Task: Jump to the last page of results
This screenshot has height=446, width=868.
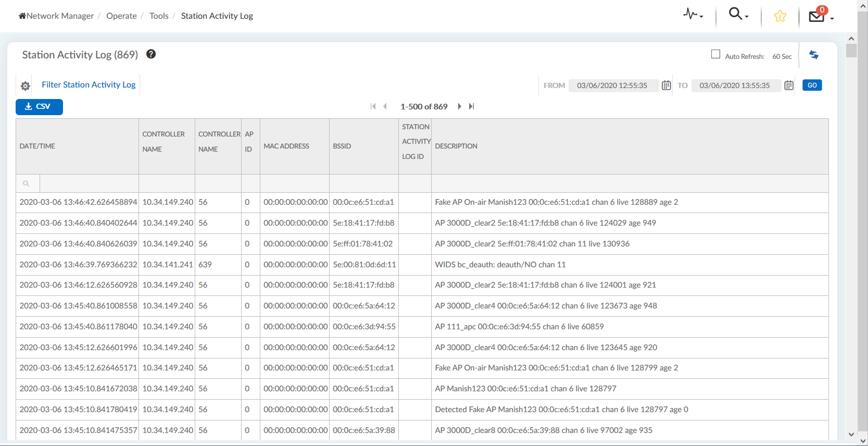Action: 471,106
